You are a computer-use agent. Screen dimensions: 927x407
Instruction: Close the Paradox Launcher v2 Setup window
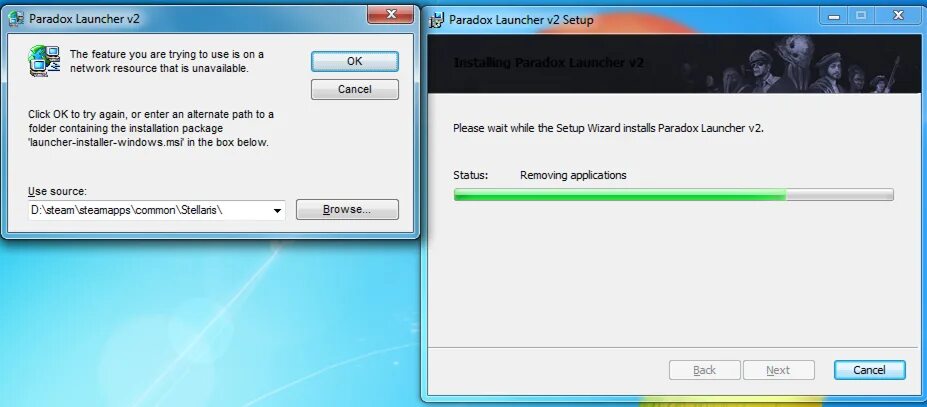click(898, 17)
